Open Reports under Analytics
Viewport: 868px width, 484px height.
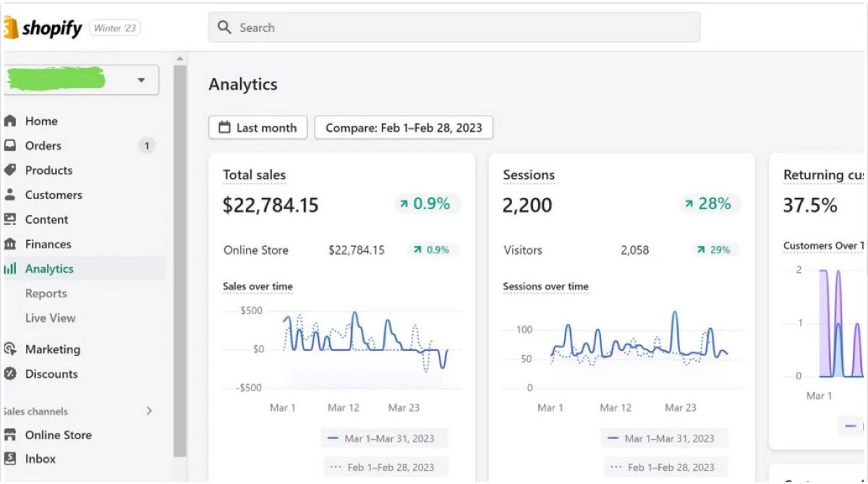[46, 293]
